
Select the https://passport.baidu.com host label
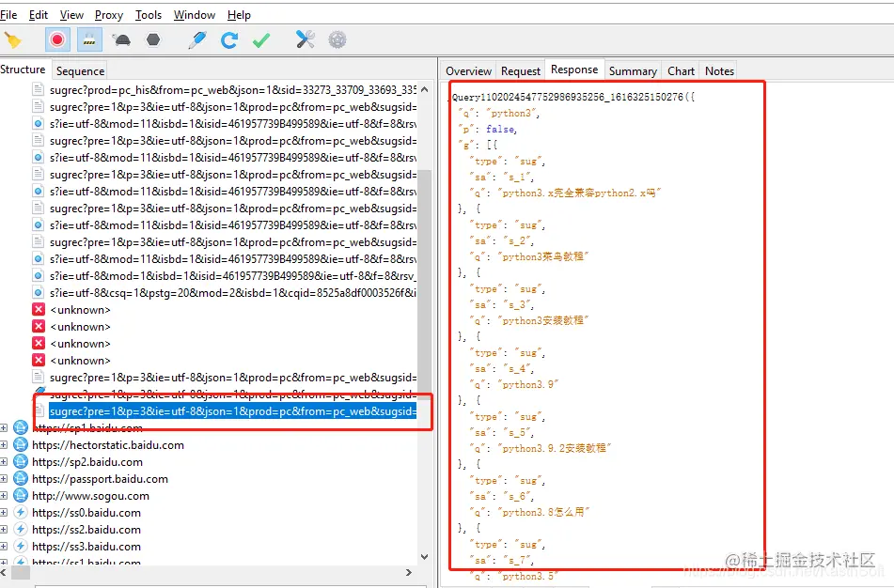point(100,479)
